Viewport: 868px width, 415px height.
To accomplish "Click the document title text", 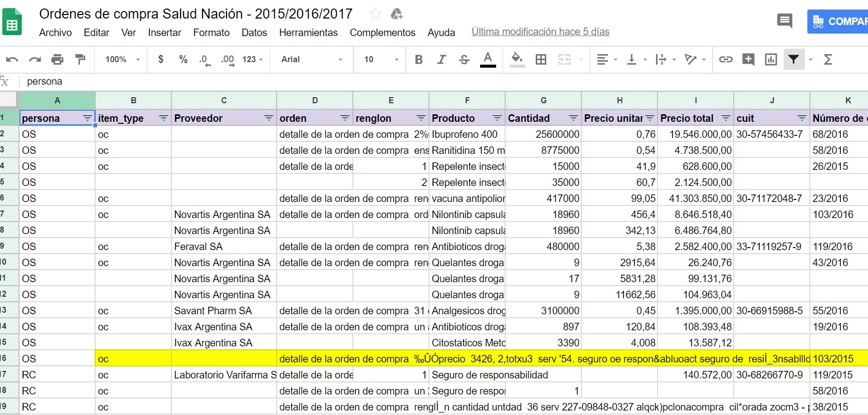I will (196, 14).
